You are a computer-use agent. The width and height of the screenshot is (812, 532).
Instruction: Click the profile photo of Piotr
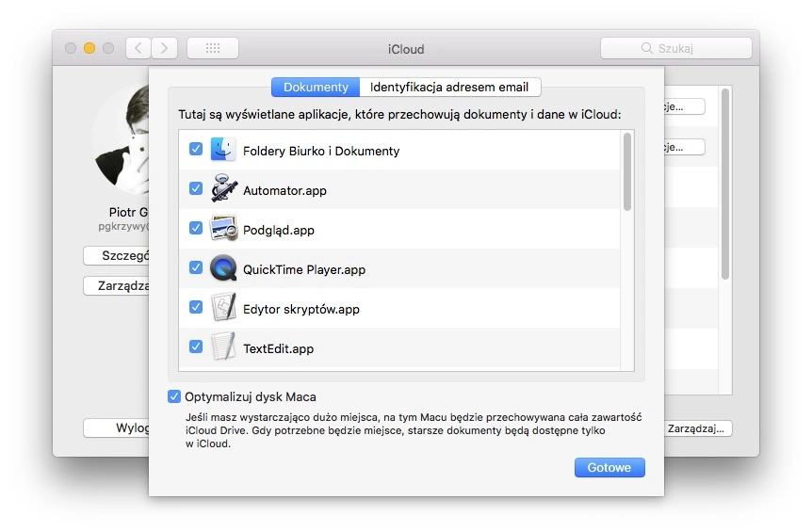point(121,139)
